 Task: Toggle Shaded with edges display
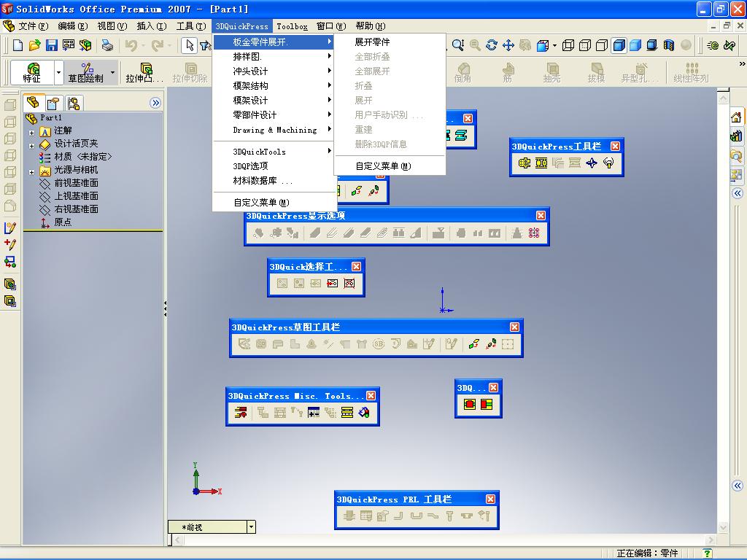point(619,45)
